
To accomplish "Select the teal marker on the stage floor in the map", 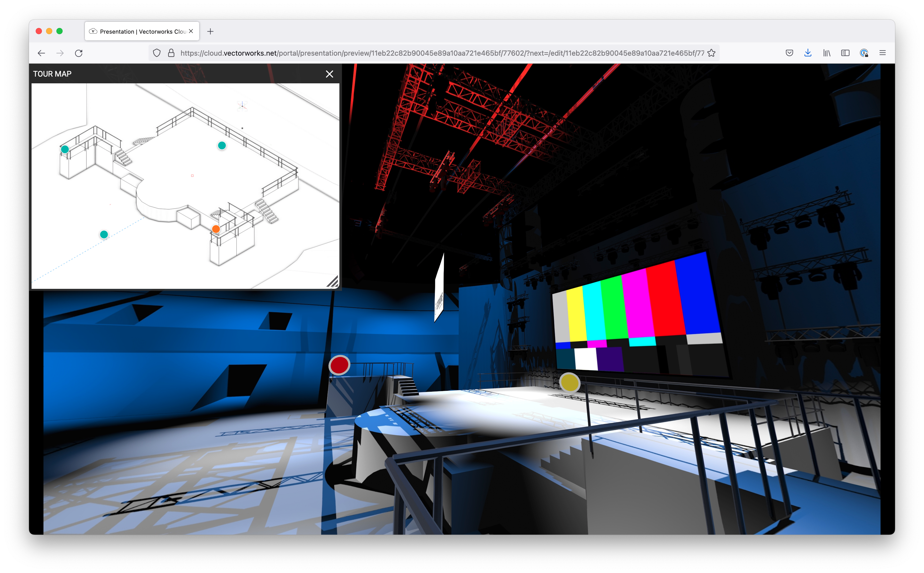I will [x=222, y=145].
